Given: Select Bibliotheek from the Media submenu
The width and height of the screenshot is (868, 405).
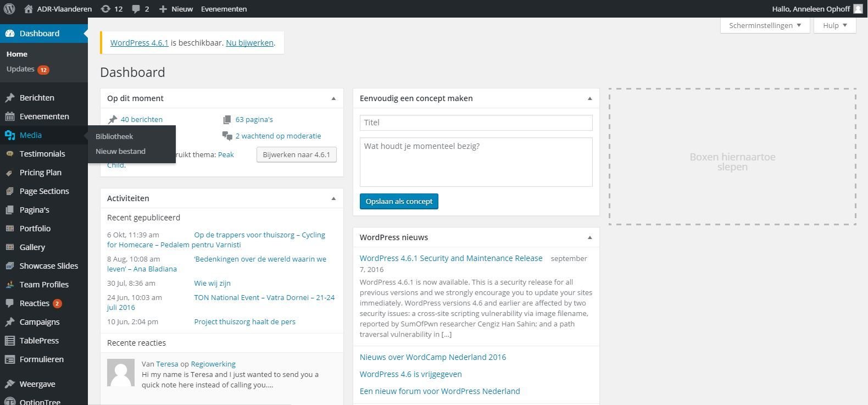Looking at the screenshot, I should (114, 136).
